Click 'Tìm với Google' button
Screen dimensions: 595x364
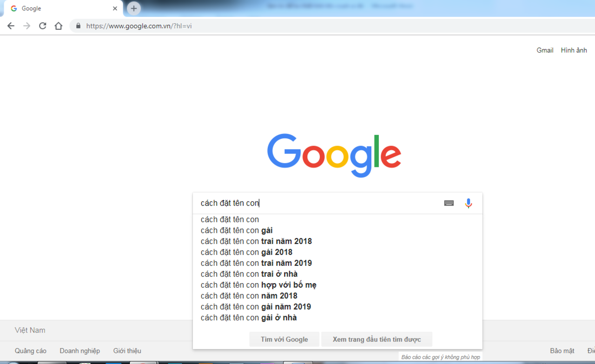[x=284, y=339]
